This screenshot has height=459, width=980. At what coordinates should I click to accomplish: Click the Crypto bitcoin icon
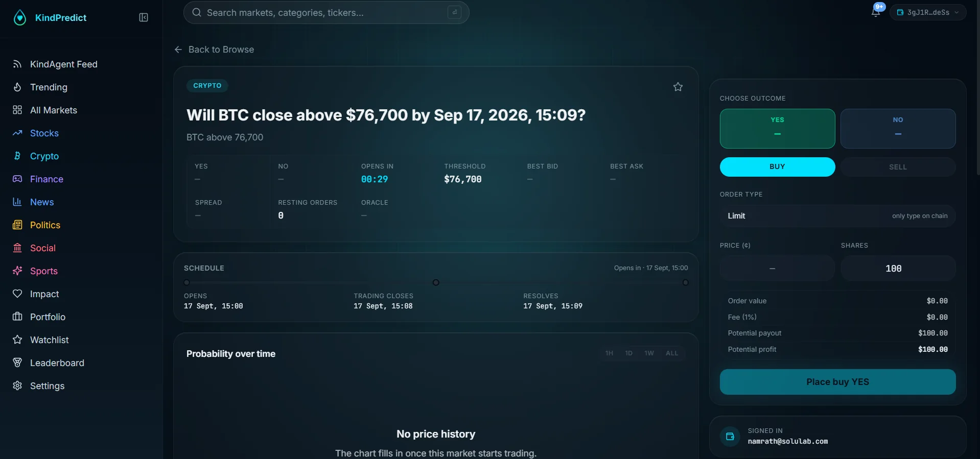pyautogui.click(x=17, y=156)
